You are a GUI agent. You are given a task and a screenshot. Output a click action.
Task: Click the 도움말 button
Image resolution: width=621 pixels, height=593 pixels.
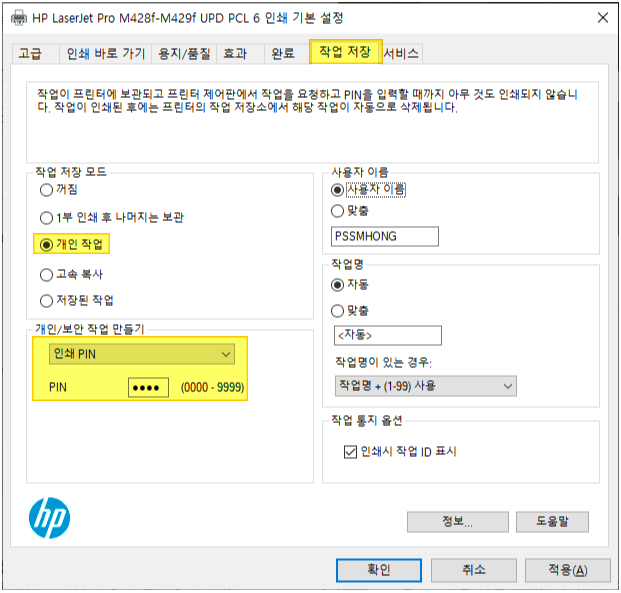click(552, 521)
